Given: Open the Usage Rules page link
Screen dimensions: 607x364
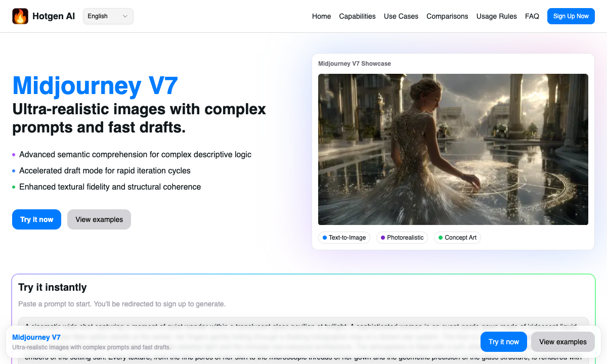Looking at the screenshot, I should click(x=496, y=16).
